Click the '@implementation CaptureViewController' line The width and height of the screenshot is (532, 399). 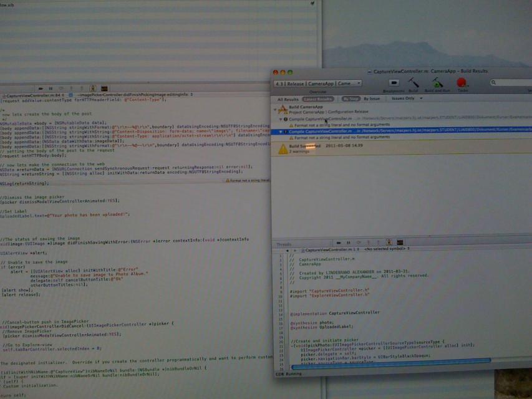tap(334, 313)
